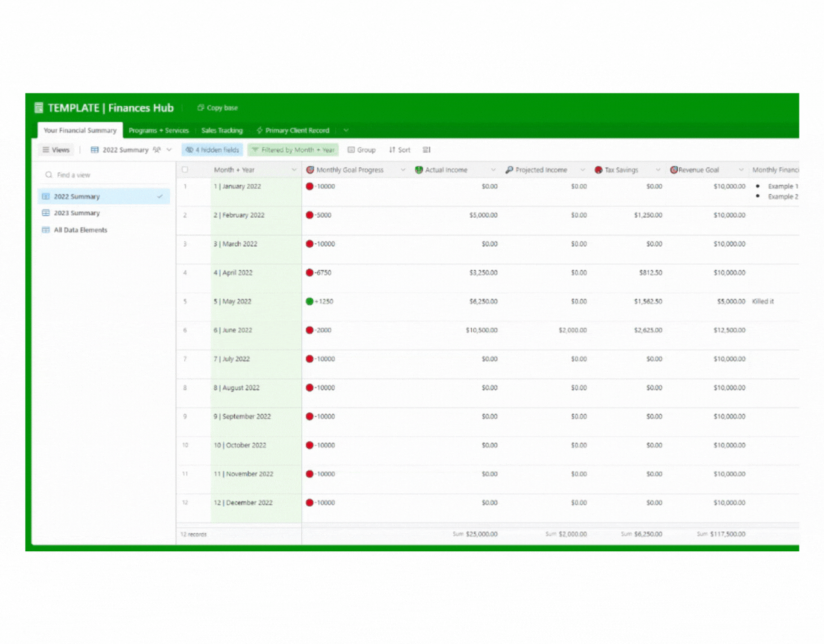Click the Tax Savings header icon
824x644 pixels.
[599, 170]
